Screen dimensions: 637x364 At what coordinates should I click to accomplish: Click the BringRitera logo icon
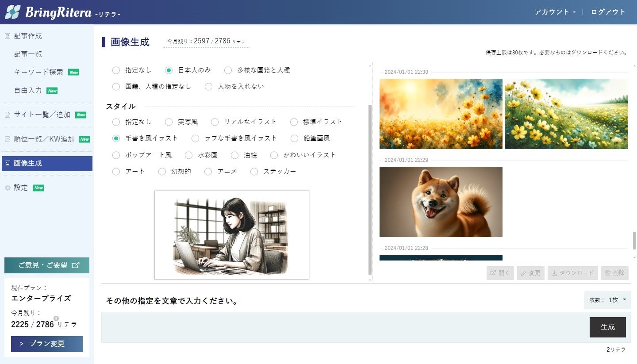point(12,12)
